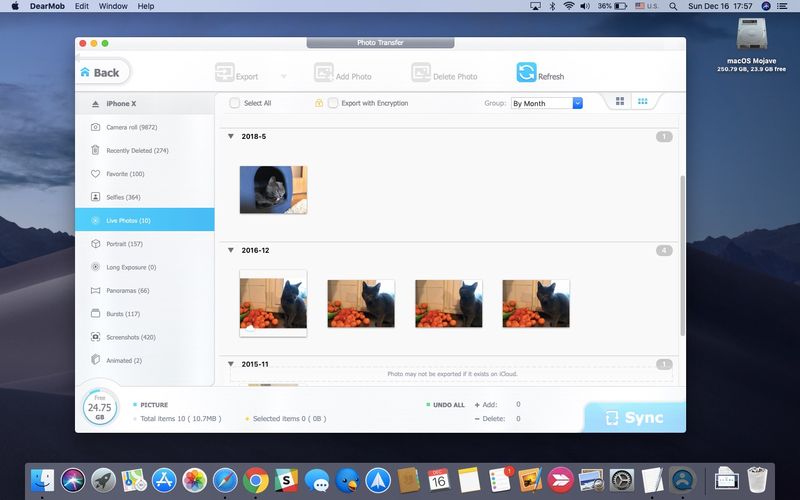Click the Bluetooth menu bar icon
The height and width of the screenshot is (500, 800).
552,6
